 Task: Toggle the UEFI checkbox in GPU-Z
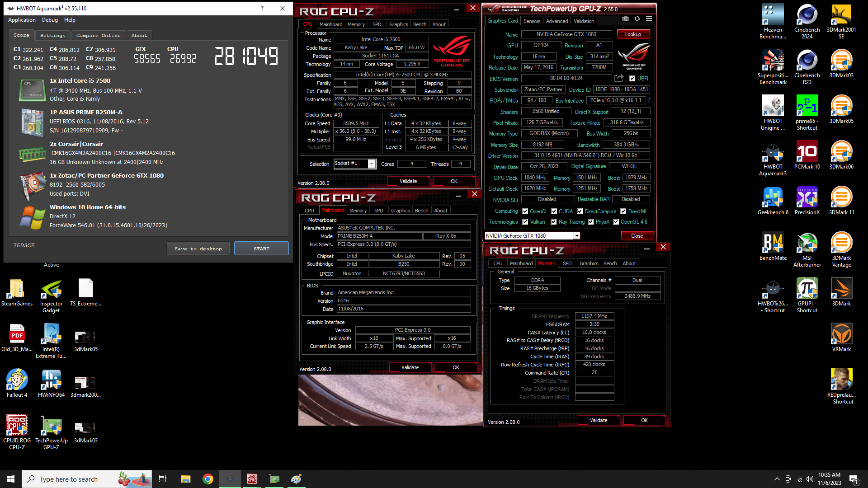pos(632,79)
